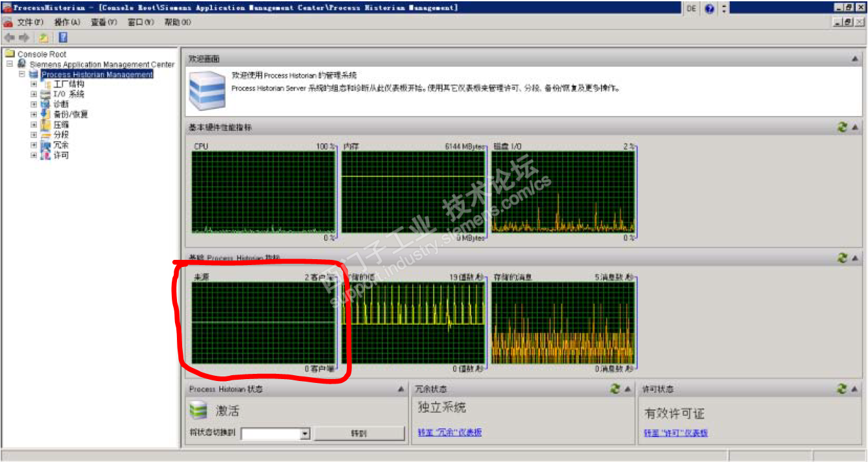Image resolution: width=868 pixels, height=462 pixels.
Task: Click the 存储的消息 graph
Action: pos(563,323)
